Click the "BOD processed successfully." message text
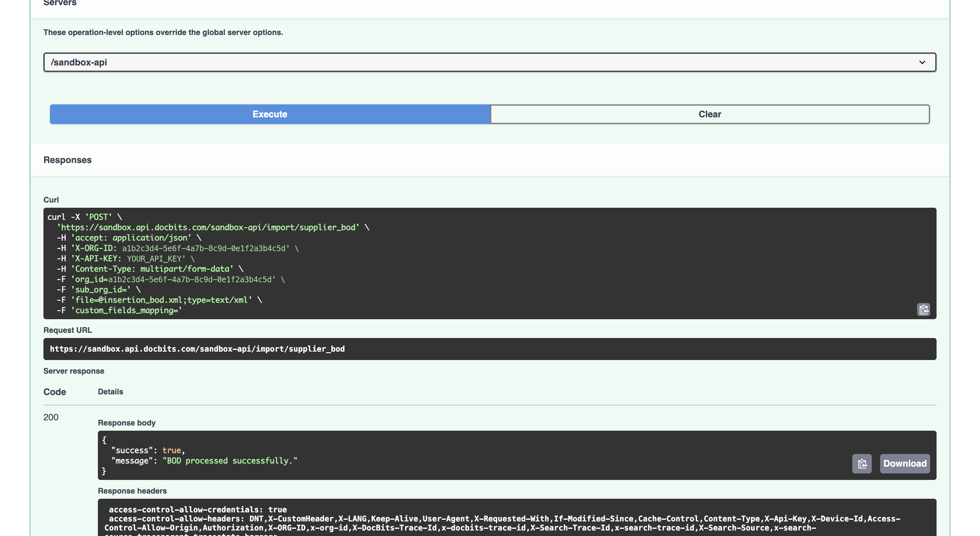 pyautogui.click(x=230, y=461)
